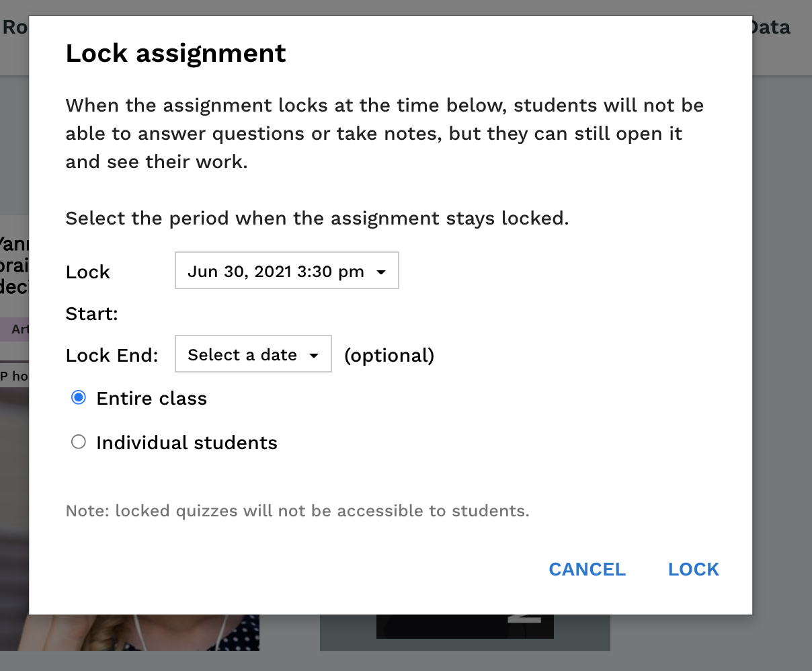Click the arrow beside Jun 30, 2021 3:30 pm
The width and height of the screenshot is (812, 671).
(x=381, y=272)
